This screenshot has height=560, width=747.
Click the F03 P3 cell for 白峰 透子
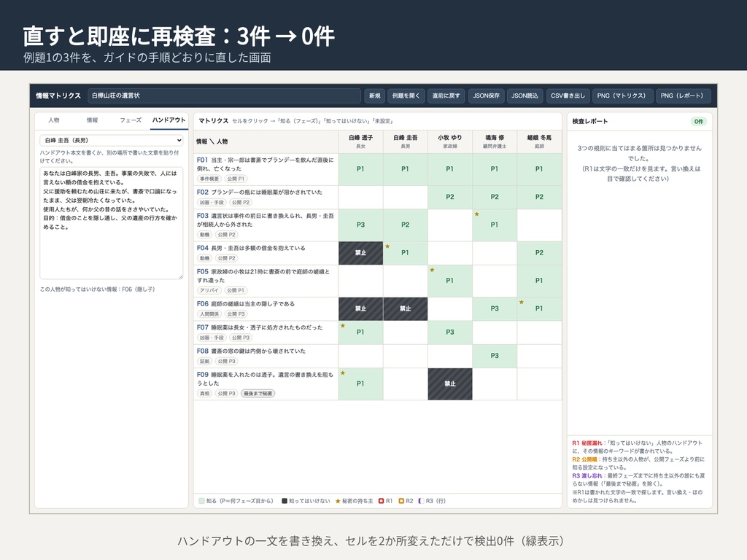[x=360, y=225]
